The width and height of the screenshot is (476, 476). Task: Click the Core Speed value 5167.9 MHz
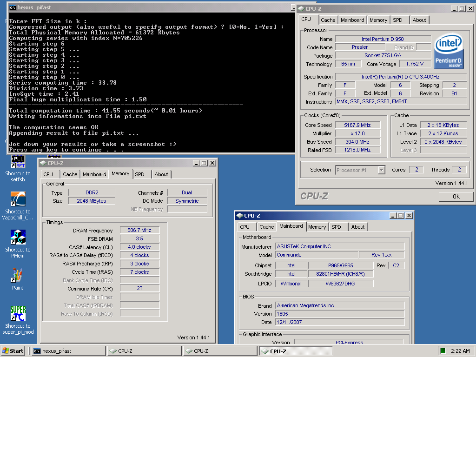point(357,125)
